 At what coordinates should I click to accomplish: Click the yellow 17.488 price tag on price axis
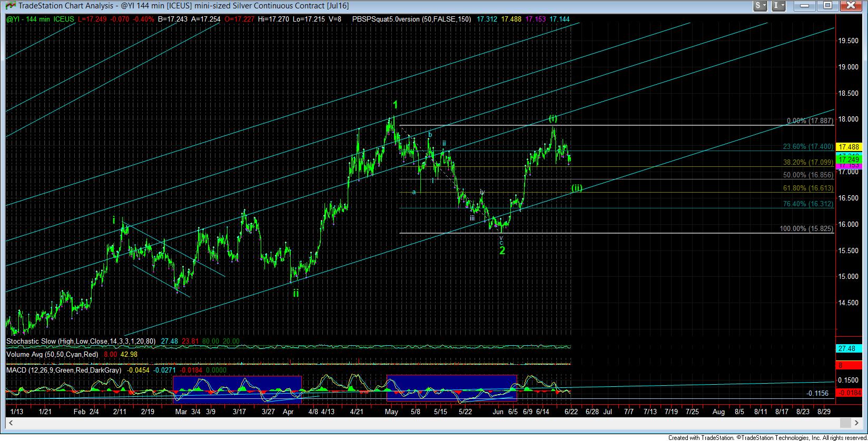[x=849, y=147]
